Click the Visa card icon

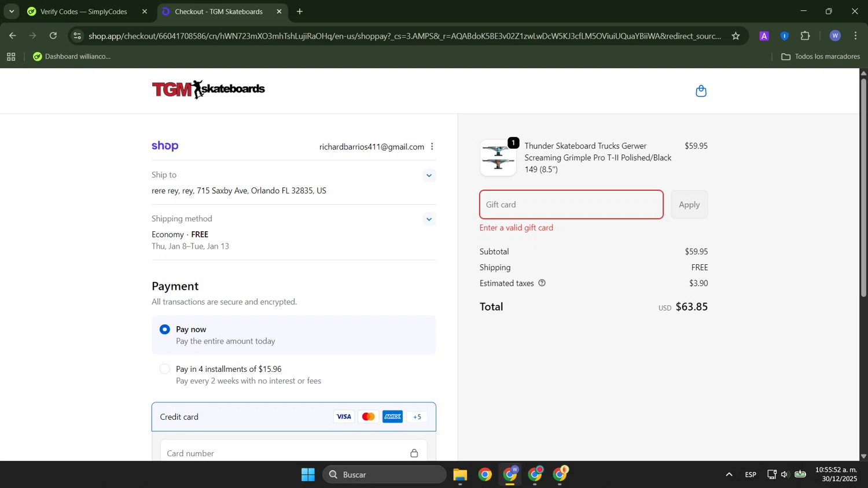tap(344, 417)
